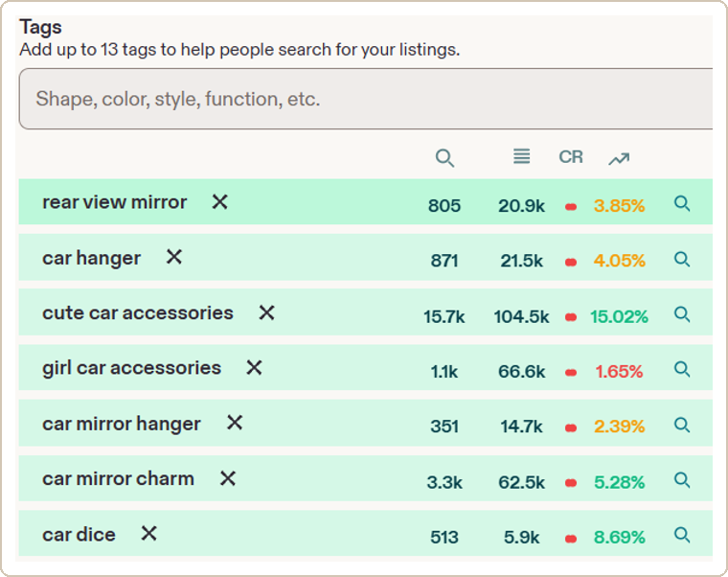Click the 20.9k listings value
The height and width of the screenshot is (577, 728).
tap(521, 206)
